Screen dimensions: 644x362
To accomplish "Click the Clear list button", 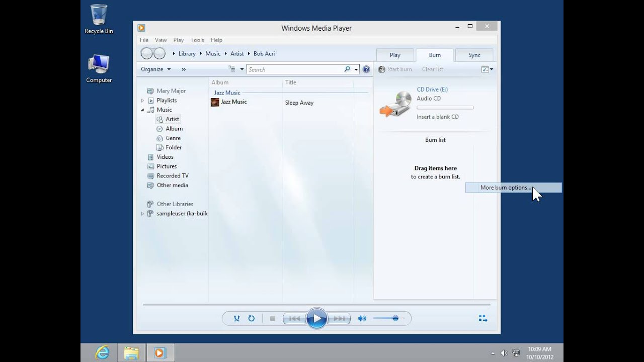I will click(433, 69).
